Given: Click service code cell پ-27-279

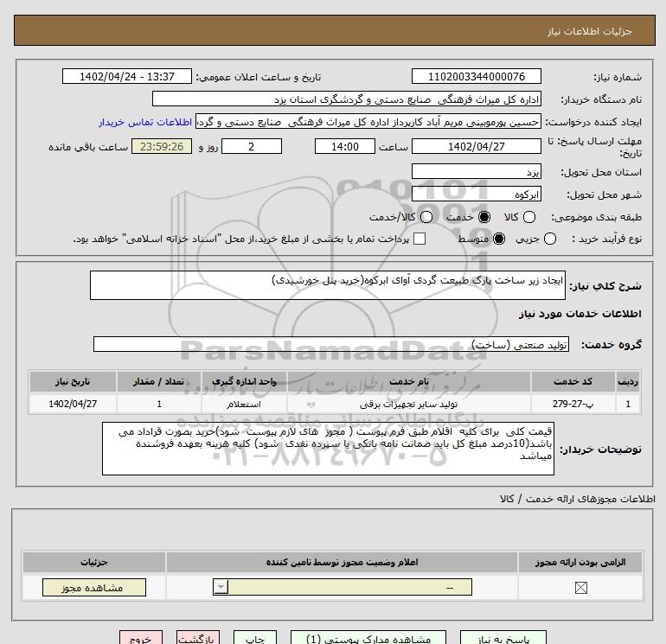Looking at the screenshot, I should (573, 404).
